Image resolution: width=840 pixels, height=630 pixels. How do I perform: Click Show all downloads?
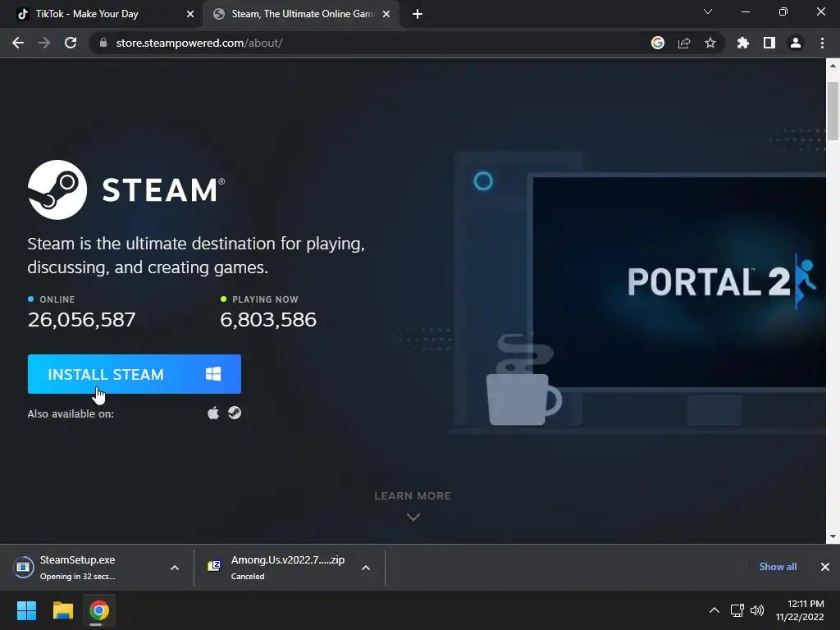[778, 567]
